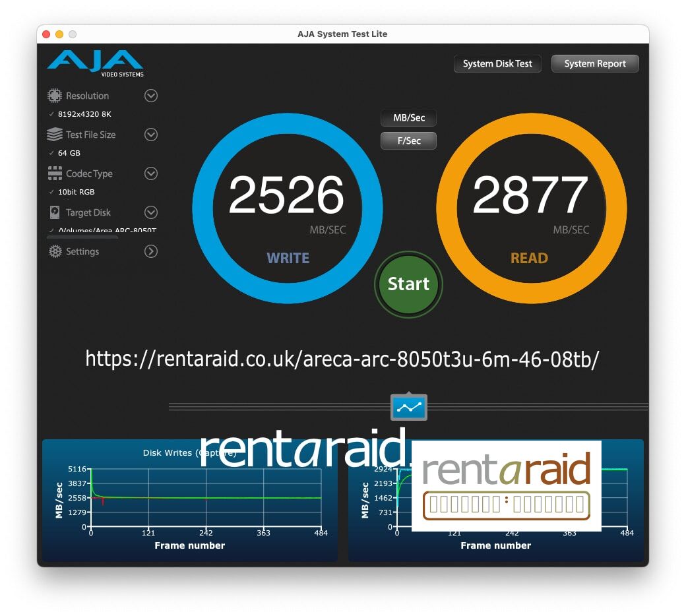Viewport: 686px width, 616px height.
Task: Click the Codec Type grid icon
Action: click(55, 173)
